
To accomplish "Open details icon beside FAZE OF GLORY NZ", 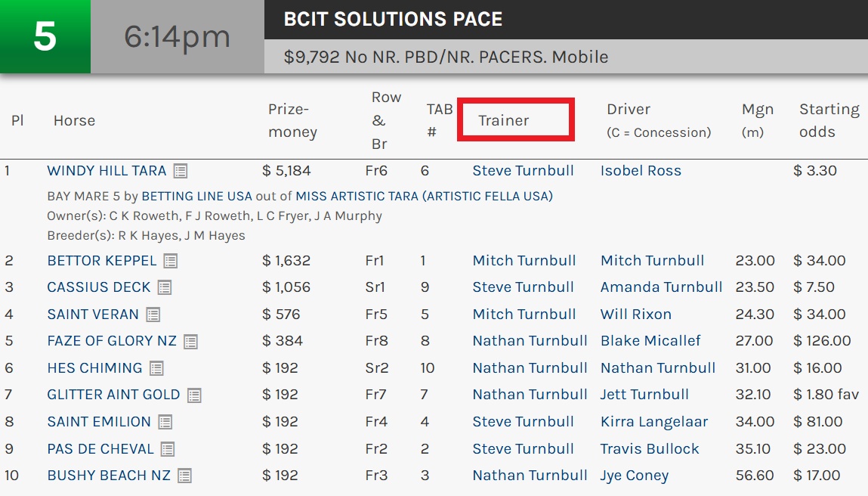I will click(x=190, y=342).
